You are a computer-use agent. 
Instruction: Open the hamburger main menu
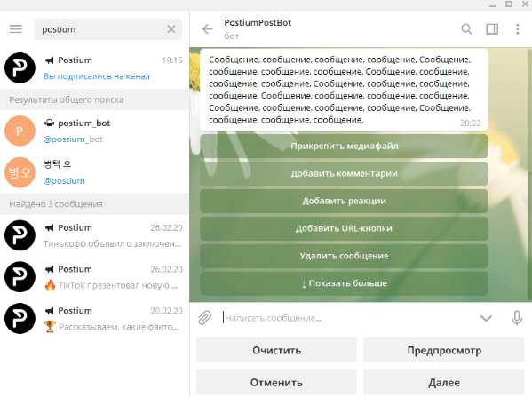point(16,29)
